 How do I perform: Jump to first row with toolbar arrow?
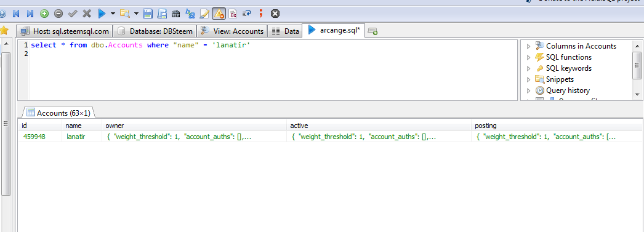click(16, 14)
